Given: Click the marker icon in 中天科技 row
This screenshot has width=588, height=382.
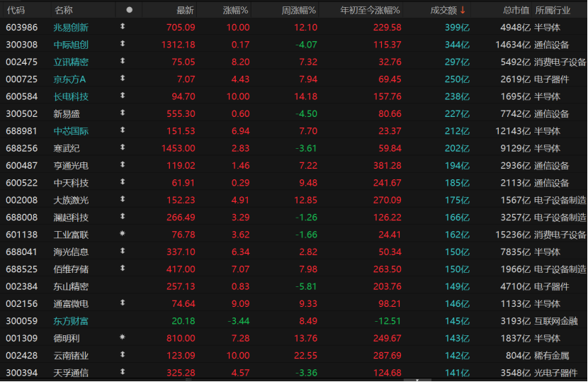Looking at the screenshot, I should pos(123,182).
